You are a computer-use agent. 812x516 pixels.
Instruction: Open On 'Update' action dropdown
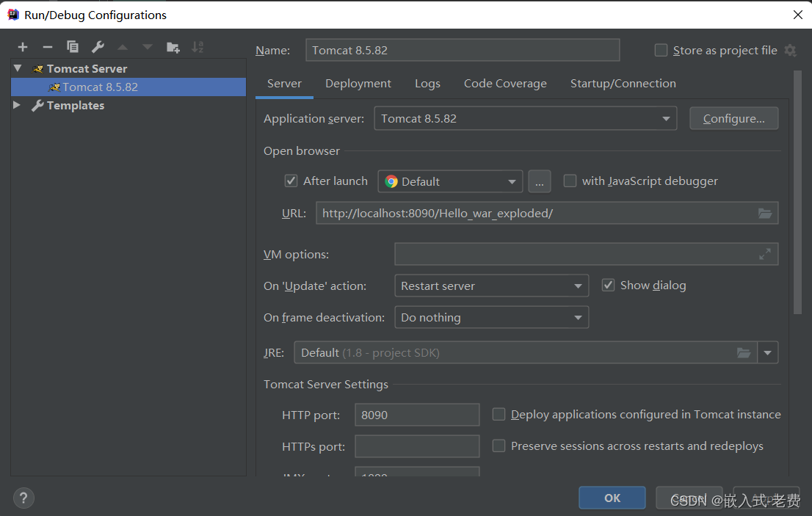coord(579,286)
